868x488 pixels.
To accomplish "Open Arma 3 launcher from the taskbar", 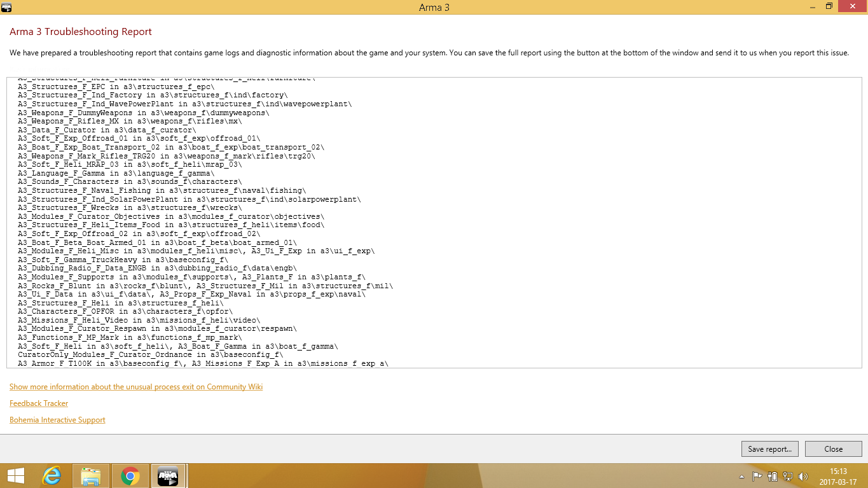I will (169, 475).
